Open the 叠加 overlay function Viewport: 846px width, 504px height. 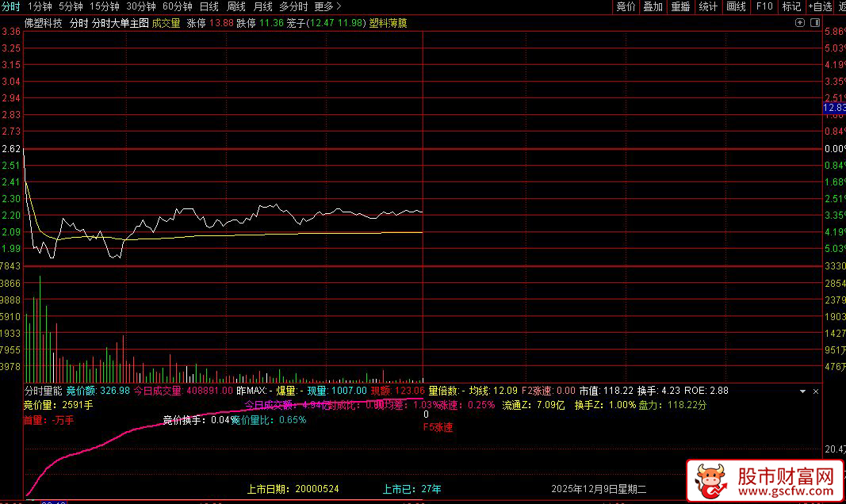pyautogui.click(x=652, y=6)
